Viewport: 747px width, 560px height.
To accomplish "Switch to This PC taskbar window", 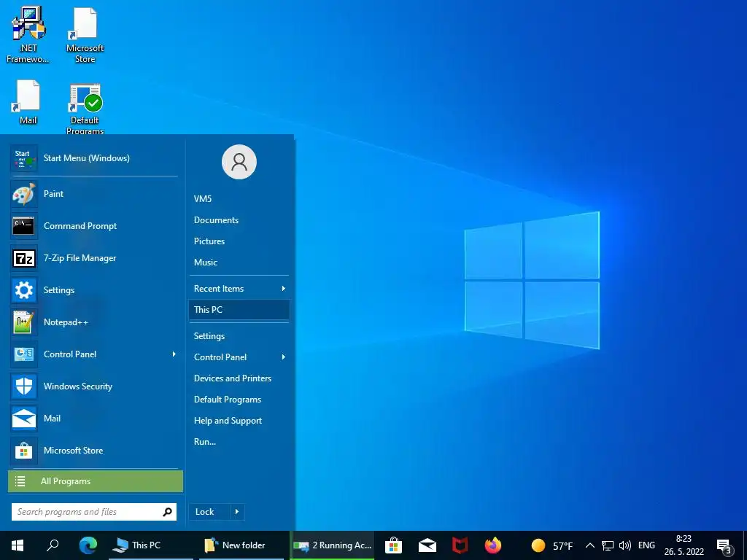I will pos(150,545).
